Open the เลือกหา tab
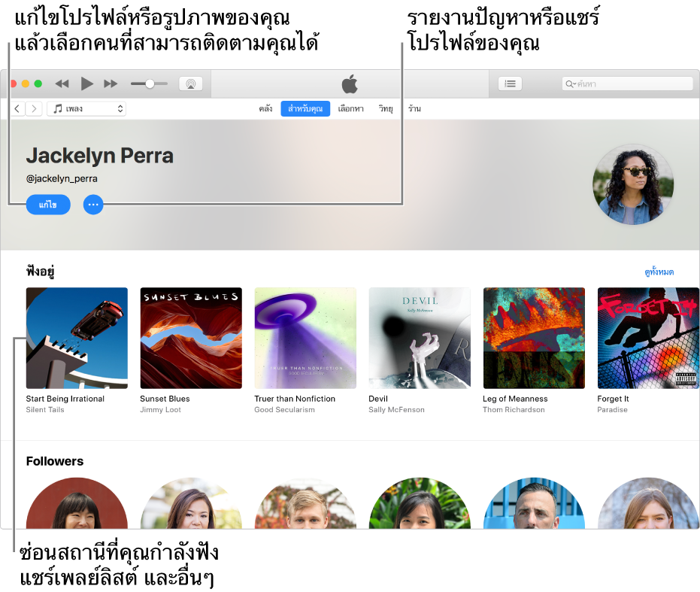The height and width of the screenshot is (592, 700). 350,108
